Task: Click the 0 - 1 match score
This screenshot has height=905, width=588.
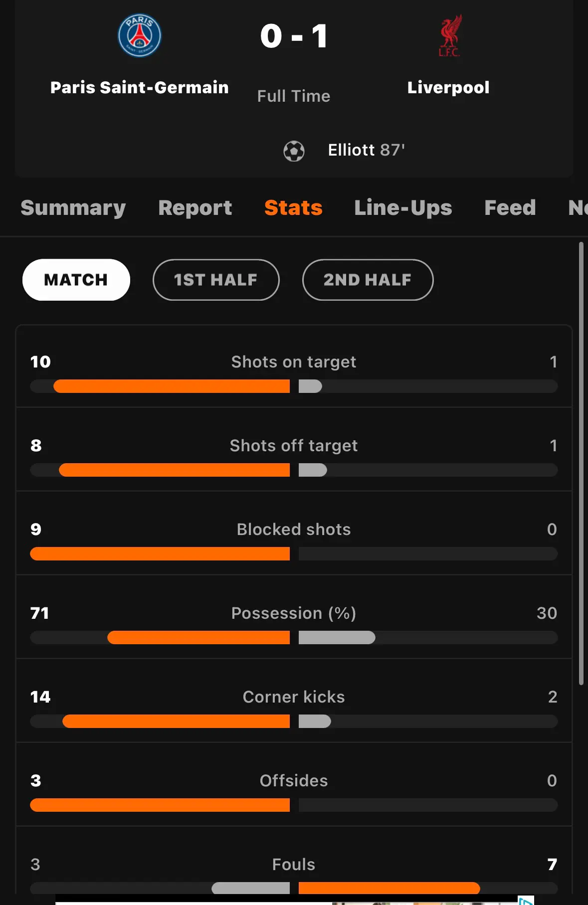Action: tap(294, 36)
